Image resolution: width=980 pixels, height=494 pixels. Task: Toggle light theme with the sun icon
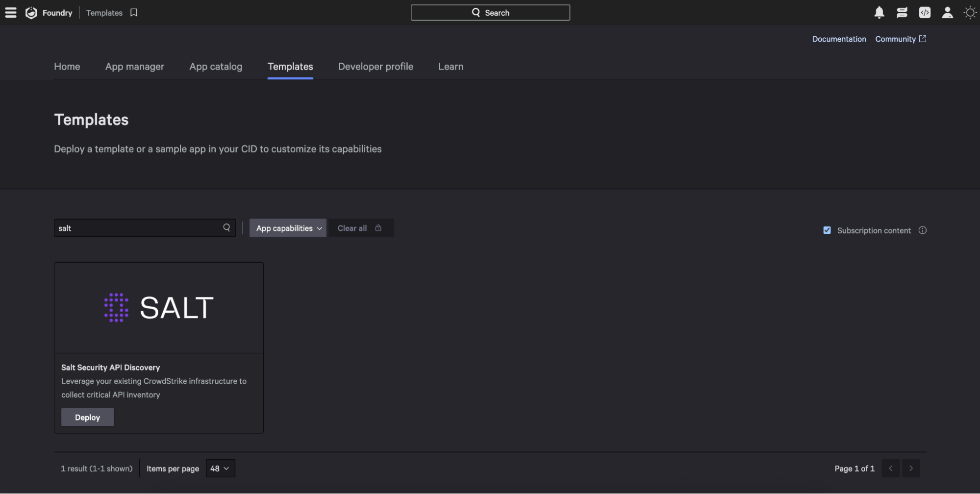[x=970, y=12]
